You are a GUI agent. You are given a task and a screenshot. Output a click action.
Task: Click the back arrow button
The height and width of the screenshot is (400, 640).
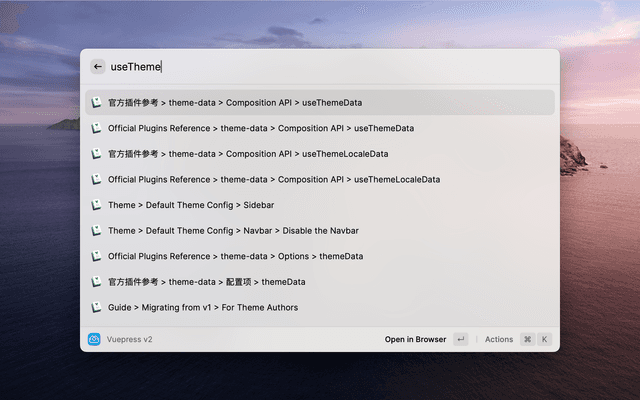[98, 67]
